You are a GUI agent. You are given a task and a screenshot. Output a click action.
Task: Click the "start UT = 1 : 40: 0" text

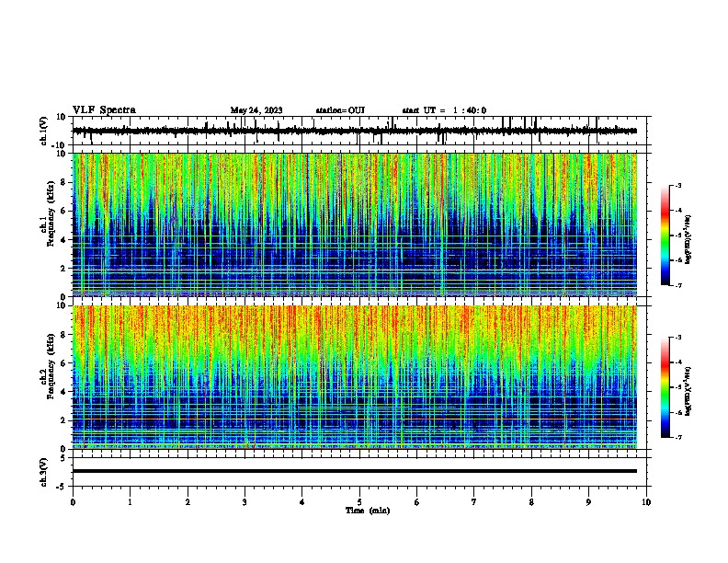point(444,110)
